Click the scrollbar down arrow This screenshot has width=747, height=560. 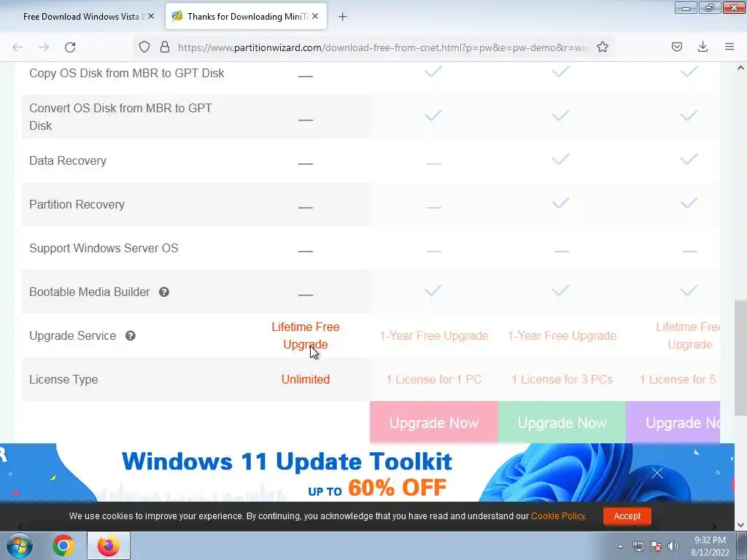coord(740,525)
